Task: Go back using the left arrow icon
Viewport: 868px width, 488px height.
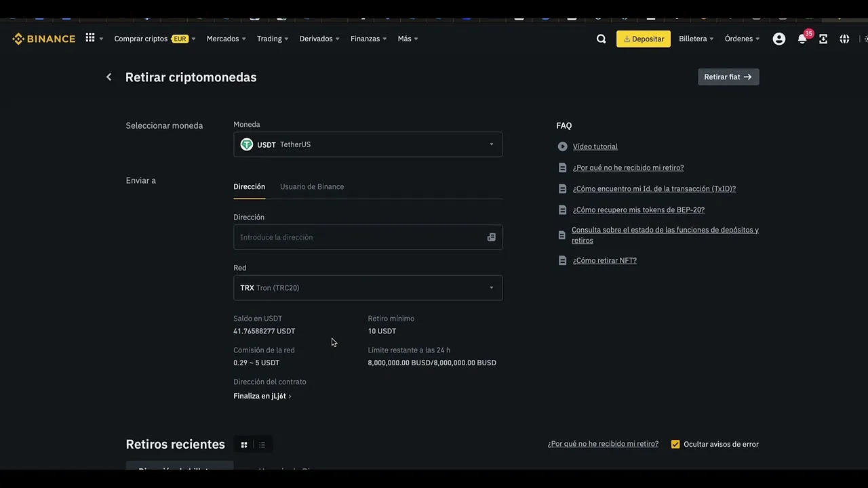Action: [x=108, y=77]
